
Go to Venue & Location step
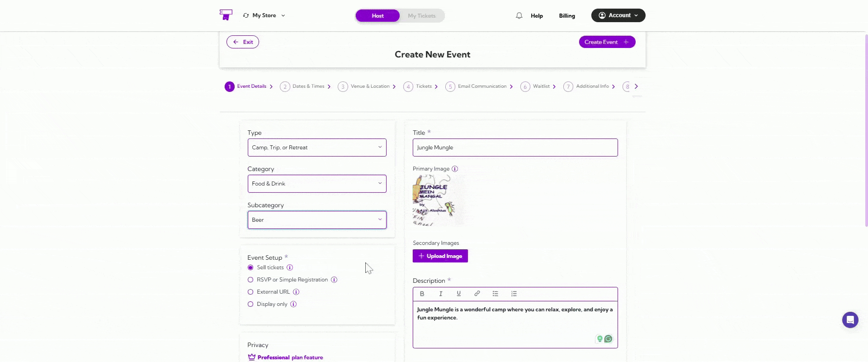[x=367, y=86]
